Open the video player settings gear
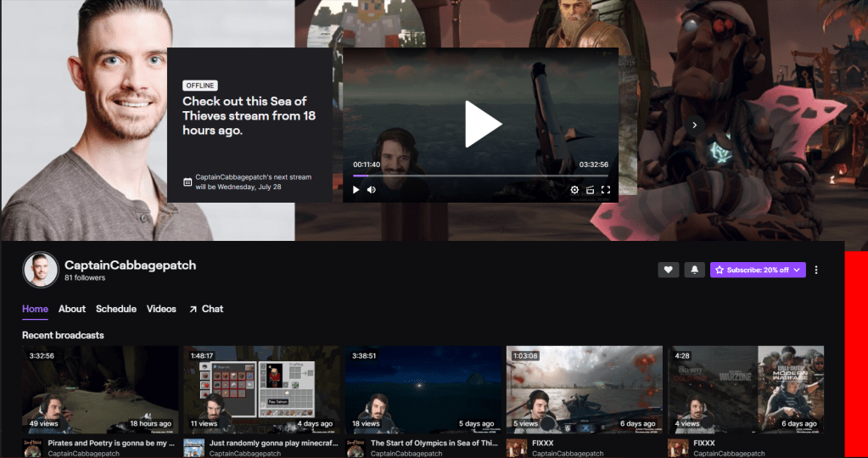Viewport: 868px width, 458px height. [x=574, y=190]
